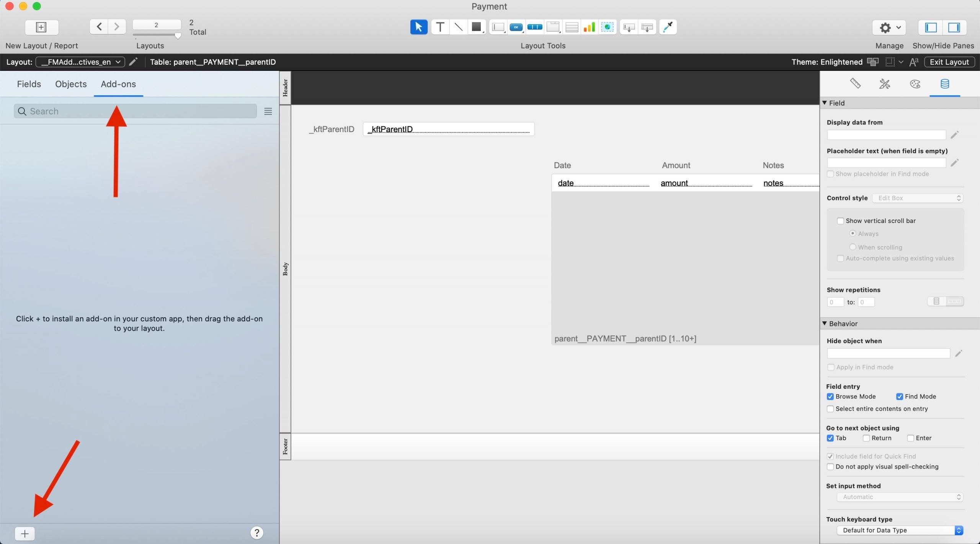
Task: Uncheck Find Mode field entry
Action: [900, 397]
